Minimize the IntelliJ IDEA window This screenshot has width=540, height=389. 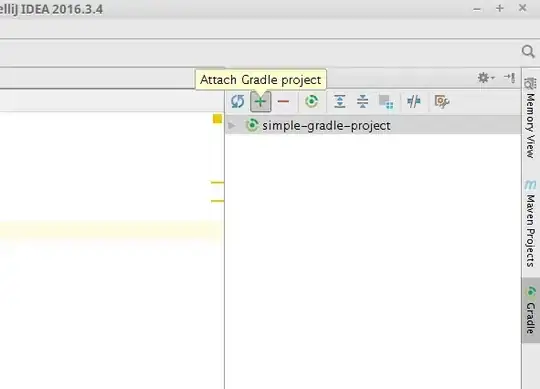point(477,10)
